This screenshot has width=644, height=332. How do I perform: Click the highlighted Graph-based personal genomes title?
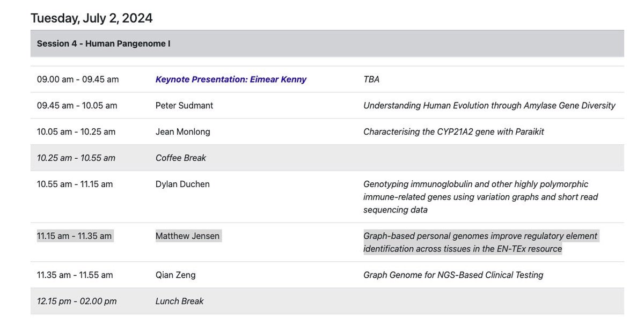coord(480,242)
